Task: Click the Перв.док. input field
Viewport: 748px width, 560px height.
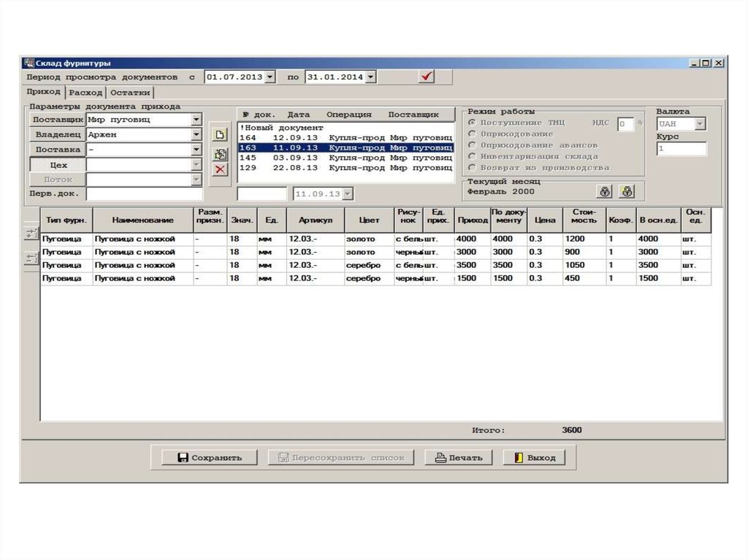Action: point(144,194)
